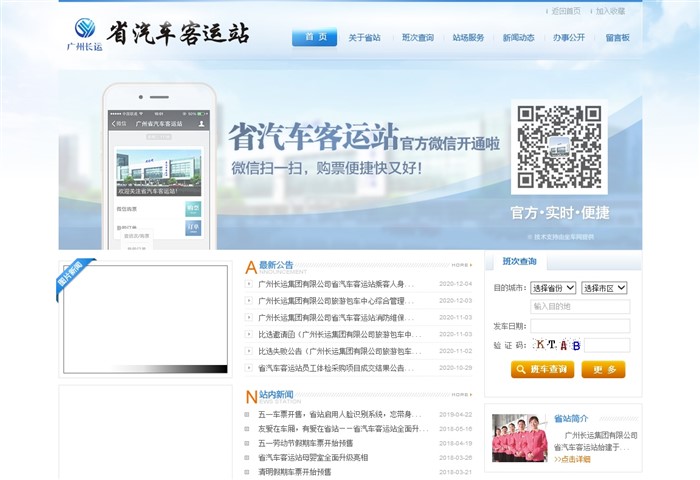Viewport: 700px width, 480px height.
Task: Click date 2019-04-22 in news list
Action: (455, 414)
